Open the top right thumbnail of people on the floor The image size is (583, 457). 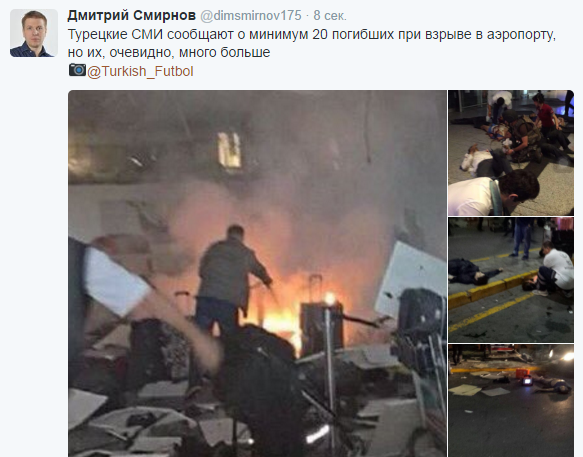(x=511, y=153)
